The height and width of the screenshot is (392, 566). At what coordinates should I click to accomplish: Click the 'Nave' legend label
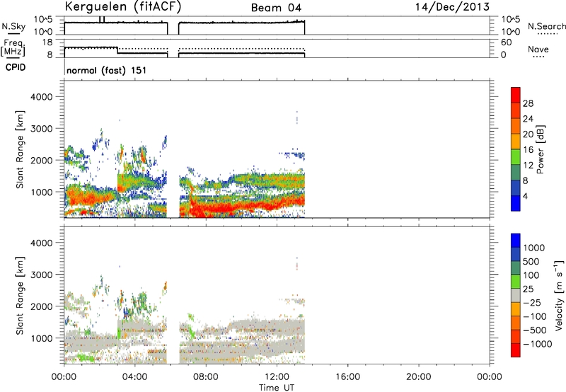point(538,50)
